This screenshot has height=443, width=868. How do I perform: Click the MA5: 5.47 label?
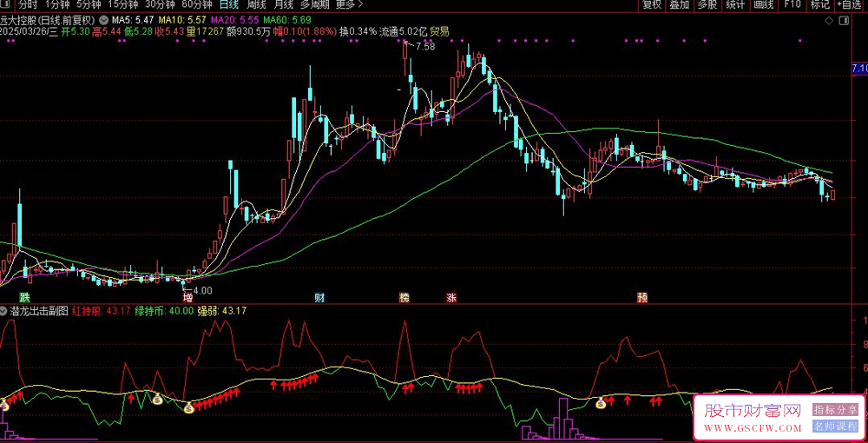[x=132, y=21]
